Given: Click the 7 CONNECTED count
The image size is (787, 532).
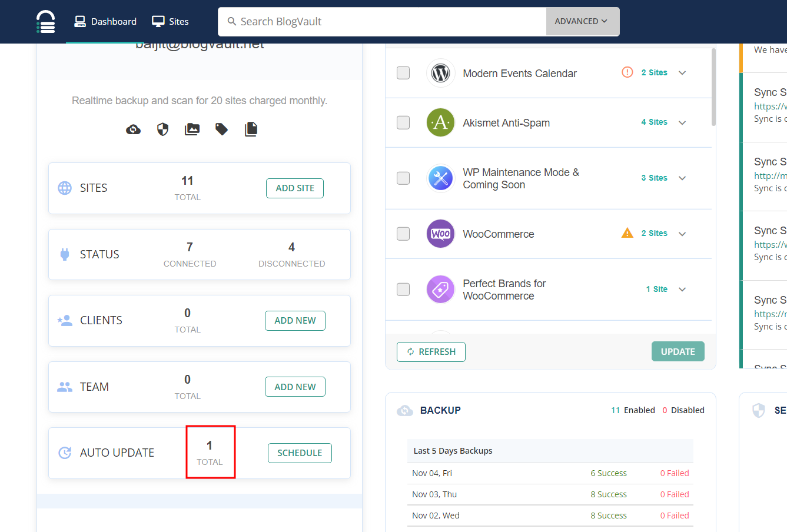Looking at the screenshot, I should (x=190, y=254).
